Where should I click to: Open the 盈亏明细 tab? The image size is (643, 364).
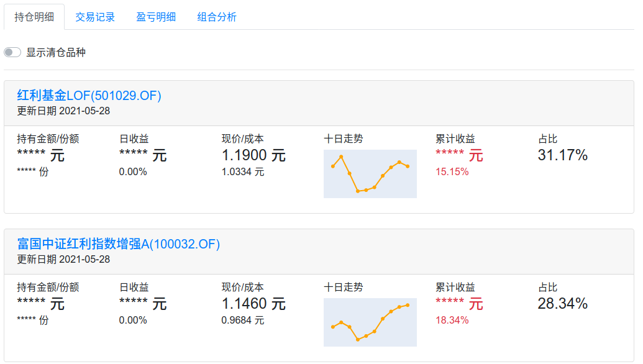pos(156,17)
